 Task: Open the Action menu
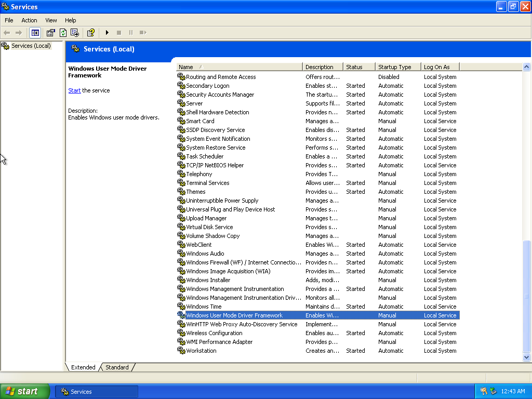29,20
